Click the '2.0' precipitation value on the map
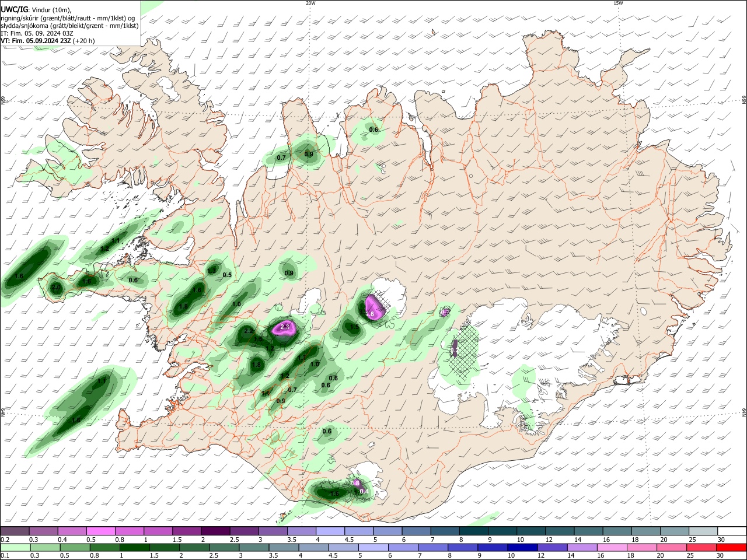Image resolution: width=747 pixels, height=560 pixels. [x=56, y=288]
